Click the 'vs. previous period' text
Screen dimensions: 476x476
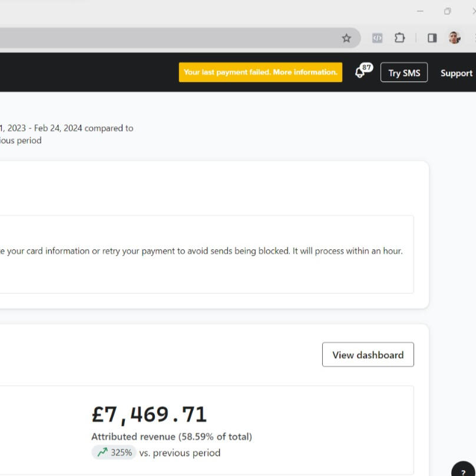pyautogui.click(x=180, y=453)
